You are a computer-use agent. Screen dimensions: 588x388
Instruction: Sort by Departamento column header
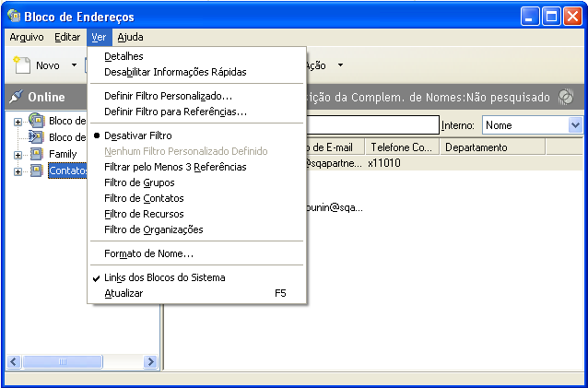(492, 147)
